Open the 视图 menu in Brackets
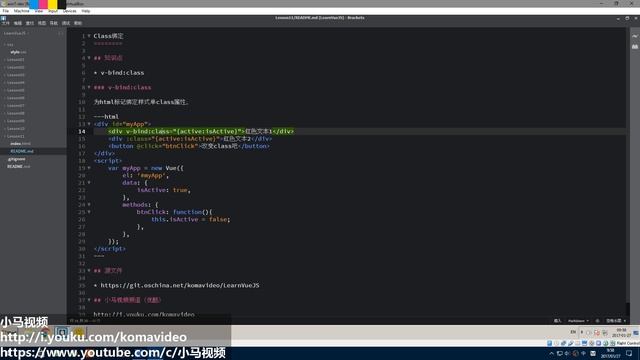640x360 pixels. [42, 23]
